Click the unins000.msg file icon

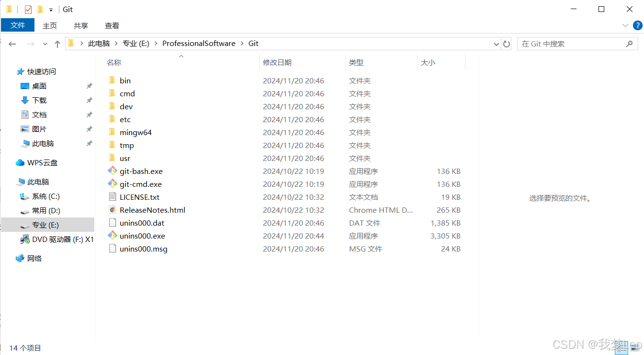click(113, 248)
